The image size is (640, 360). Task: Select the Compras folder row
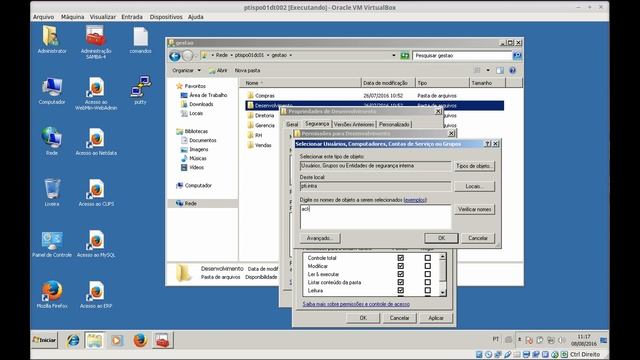tap(374, 96)
